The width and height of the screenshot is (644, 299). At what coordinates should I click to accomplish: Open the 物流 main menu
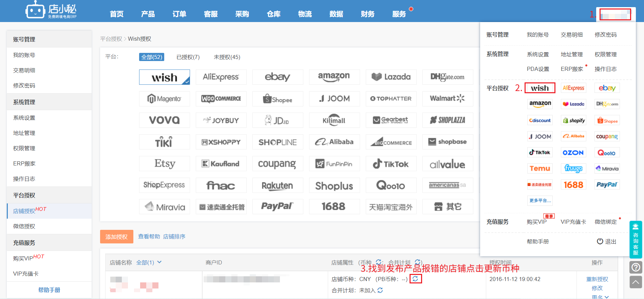(305, 14)
